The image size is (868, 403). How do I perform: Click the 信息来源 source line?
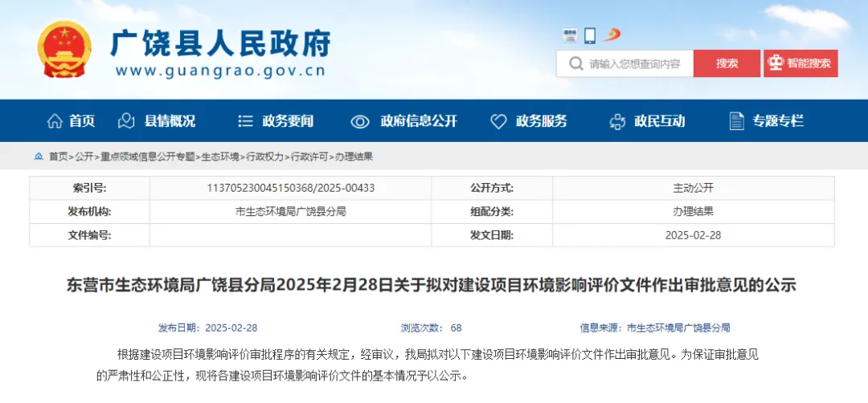pos(655,328)
